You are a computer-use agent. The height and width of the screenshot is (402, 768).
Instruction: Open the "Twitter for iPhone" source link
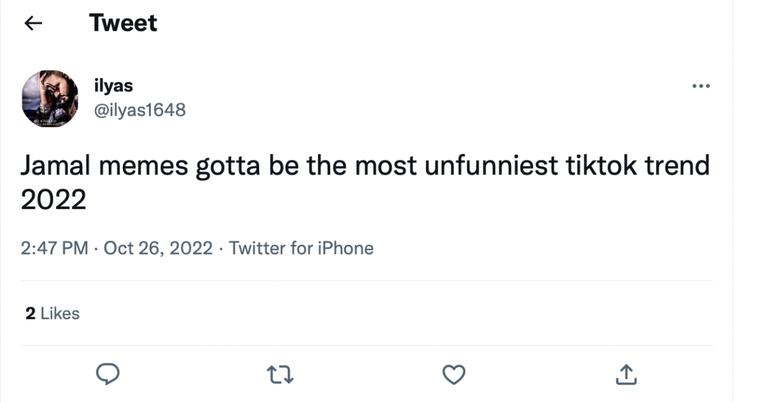pos(301,248)
